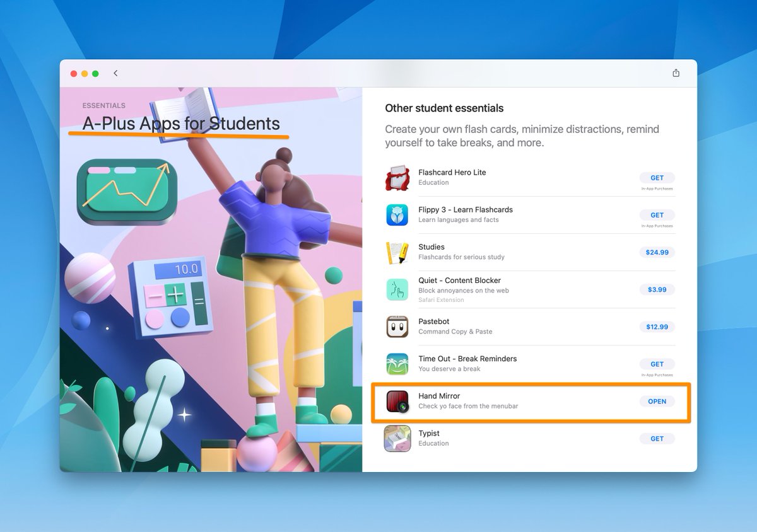Screen dimensions: 757x532
Task: Click the ESSENTIALS label
Action: point(104,106)
